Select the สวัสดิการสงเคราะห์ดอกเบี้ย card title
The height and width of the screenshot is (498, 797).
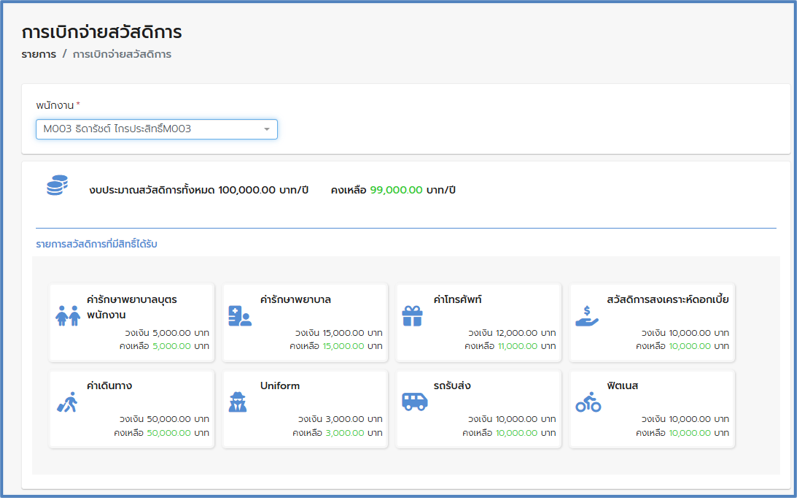pos(668,299)
